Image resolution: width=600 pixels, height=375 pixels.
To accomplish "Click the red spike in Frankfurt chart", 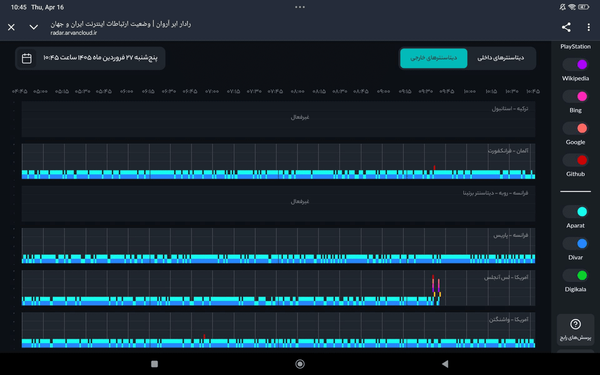I will (x=434, y=168).
